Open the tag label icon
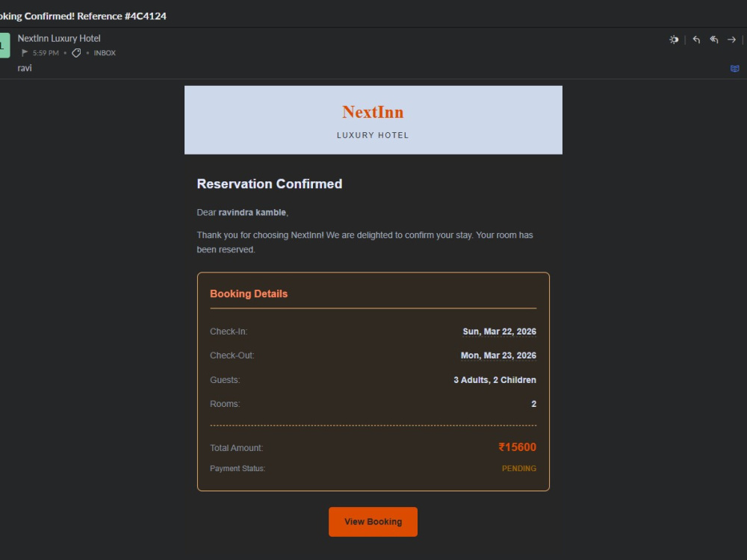Viewport: 747px width, 560px height. 76,53
